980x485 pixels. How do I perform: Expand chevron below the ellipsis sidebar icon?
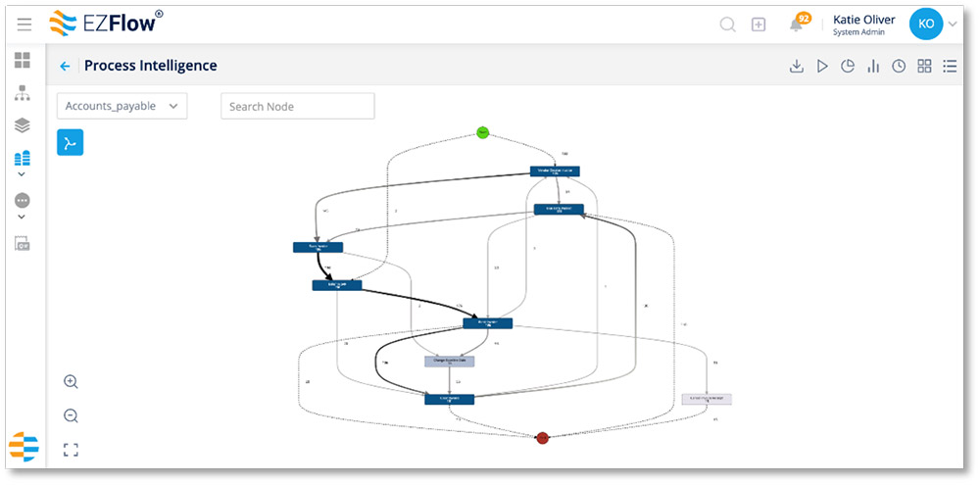tap(22, 217)
